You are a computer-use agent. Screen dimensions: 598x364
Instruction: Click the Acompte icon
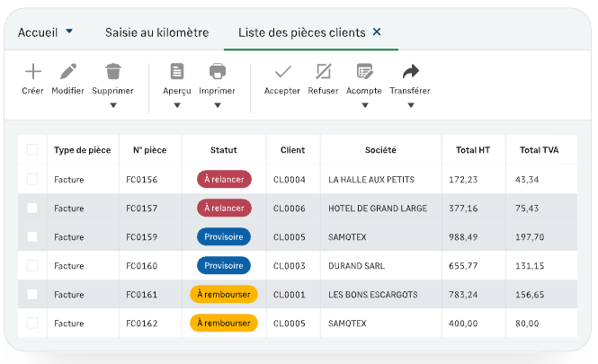[x=364, y=72]
